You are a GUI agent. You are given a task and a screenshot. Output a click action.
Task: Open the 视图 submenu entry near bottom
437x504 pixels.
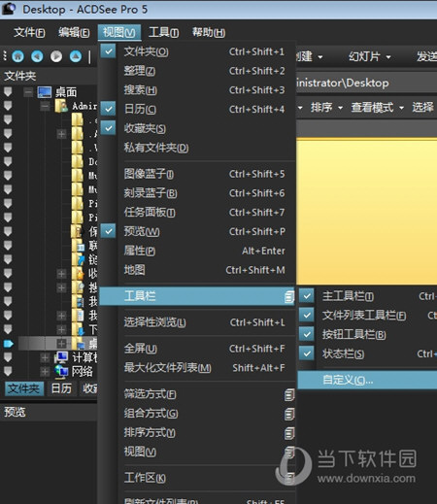click(197, 452)
